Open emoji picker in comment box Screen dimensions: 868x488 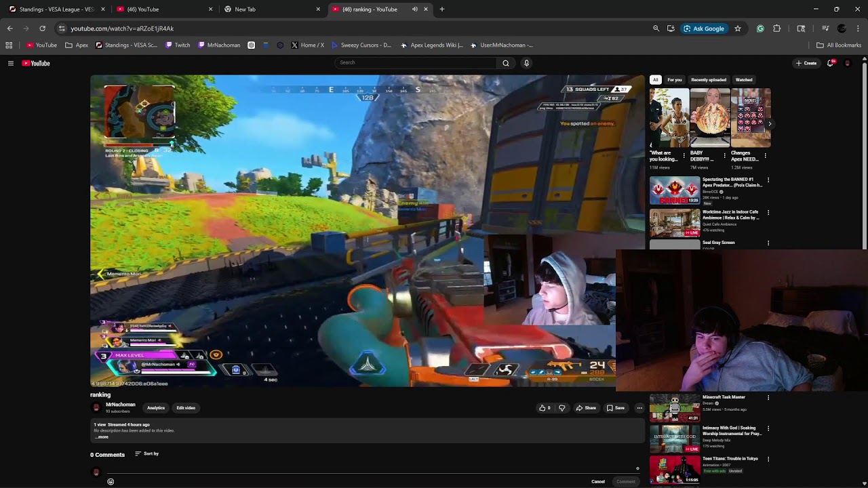[111, 482]
